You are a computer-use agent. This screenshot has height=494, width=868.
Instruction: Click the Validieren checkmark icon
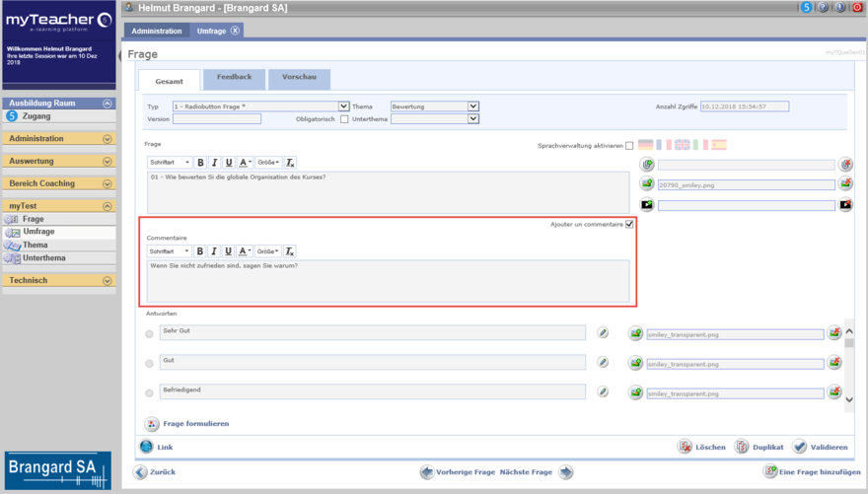point(800,447)
